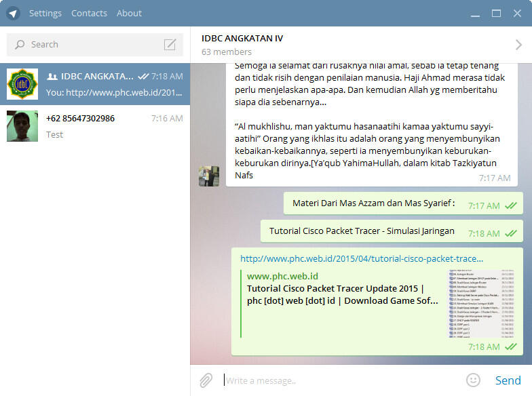Maximize the Telegram window
The height and width of the screenshot is (396, 532).
[x=497, y=14]
